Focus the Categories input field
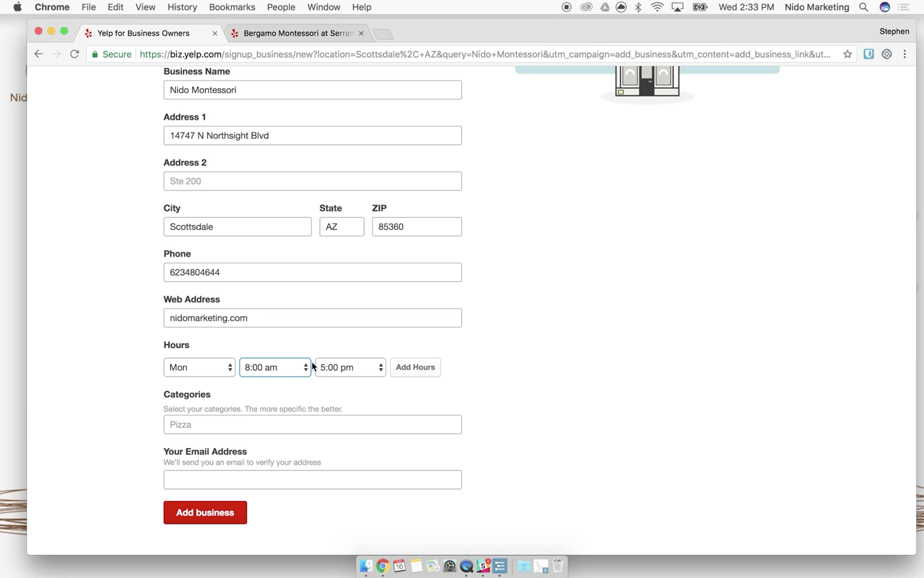Image resolution: width=924 pixels, height=578 pixels. pos(312,425)
